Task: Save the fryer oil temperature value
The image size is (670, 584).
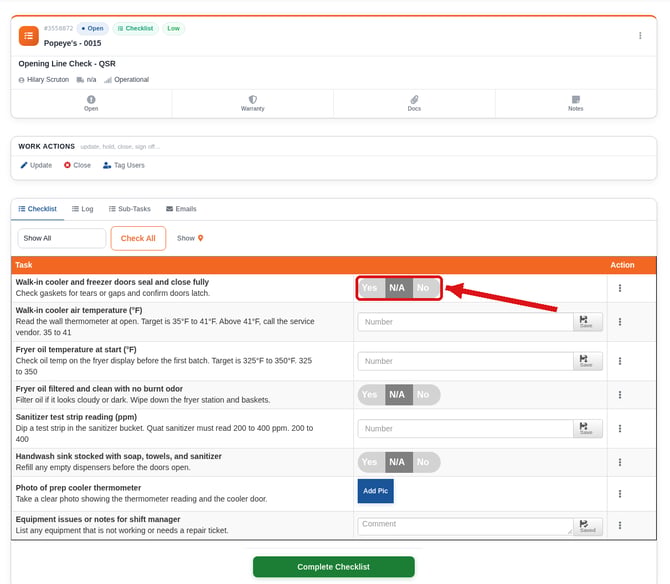Action: point(588,361)
